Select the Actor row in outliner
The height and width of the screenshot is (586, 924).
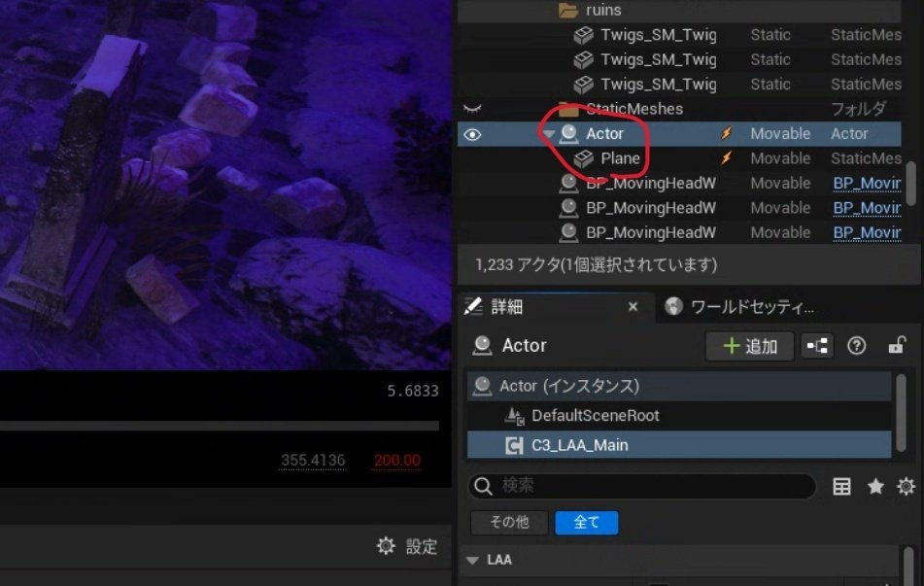(679, 134)
